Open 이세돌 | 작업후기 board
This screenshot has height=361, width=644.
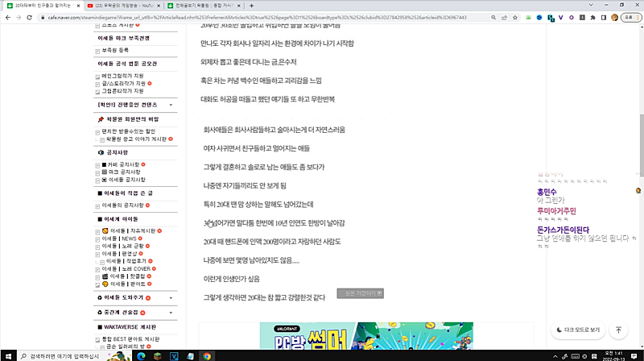[x=126, y=261]
